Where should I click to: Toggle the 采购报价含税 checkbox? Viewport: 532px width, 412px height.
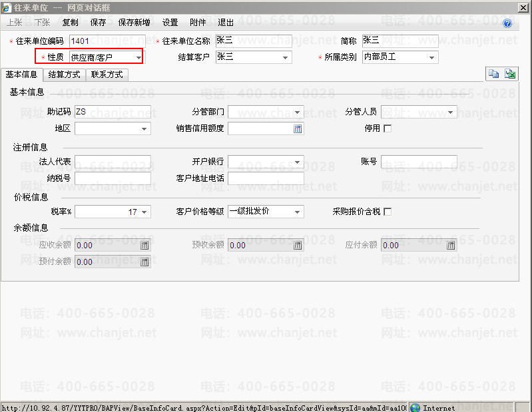(x=388, y=212)
